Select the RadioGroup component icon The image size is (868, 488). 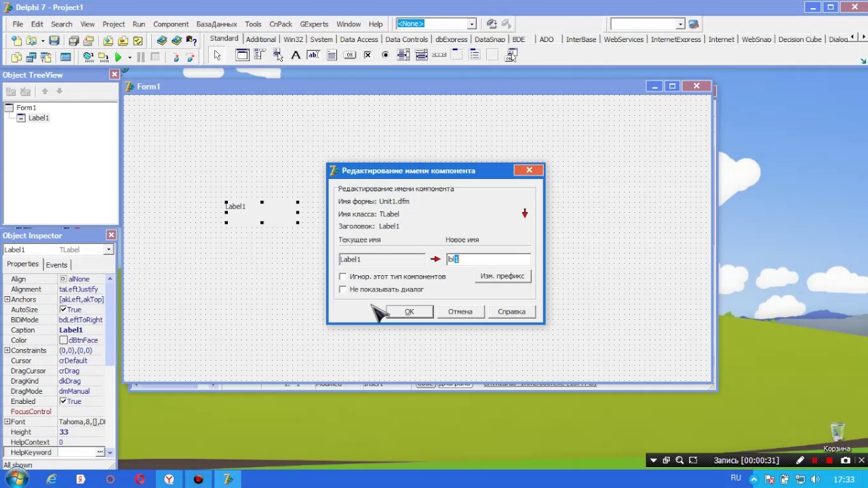(x=475, y=55)
